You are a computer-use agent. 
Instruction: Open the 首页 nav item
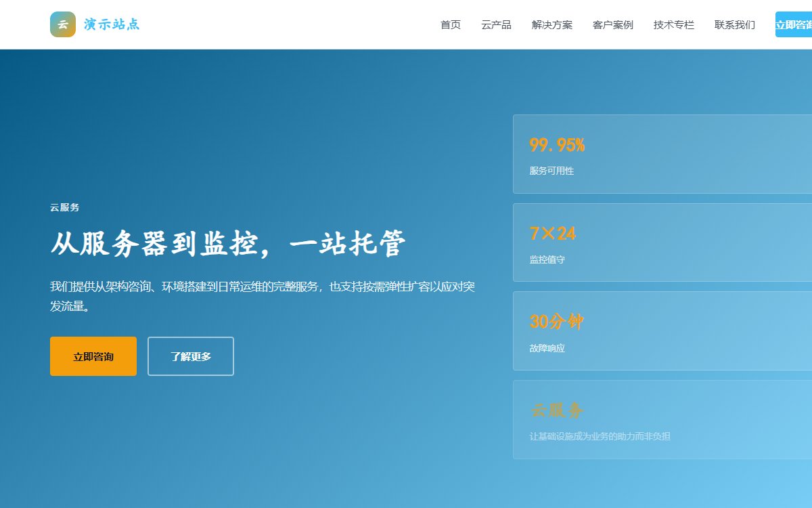(451, 25)
